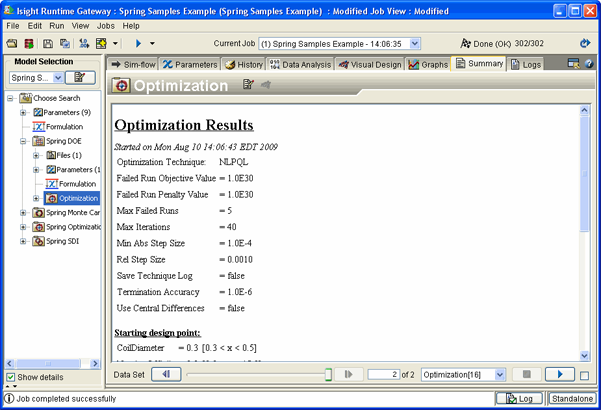Click the Data Set slider handle
Screen dimensions: 601x410
[x=328, y=374]
